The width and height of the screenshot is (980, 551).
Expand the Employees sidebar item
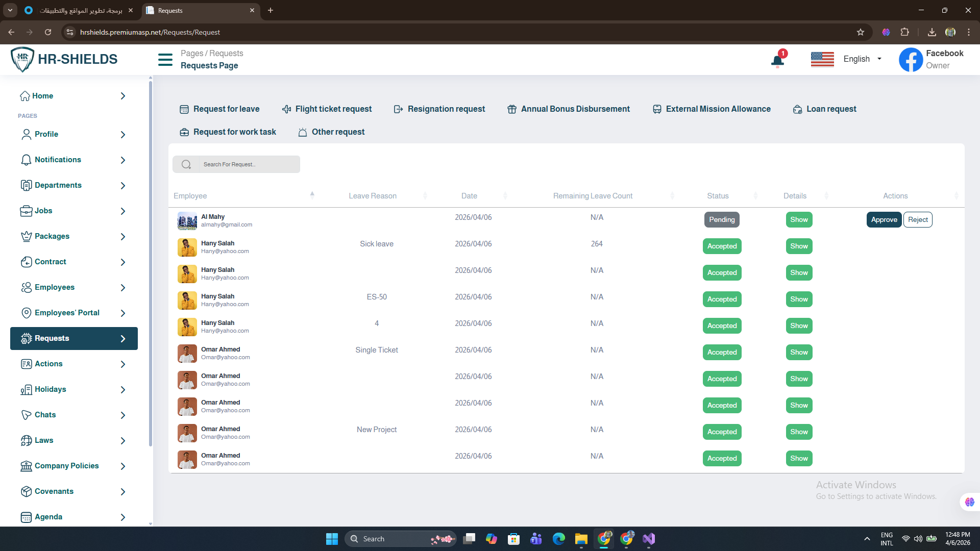click(x=55, y=287)
